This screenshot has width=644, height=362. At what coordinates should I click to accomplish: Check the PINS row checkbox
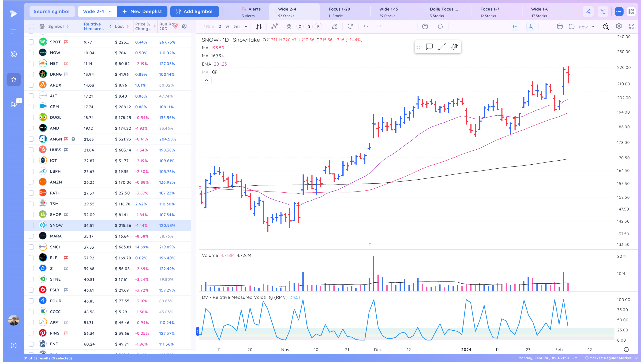pos(31,333)
